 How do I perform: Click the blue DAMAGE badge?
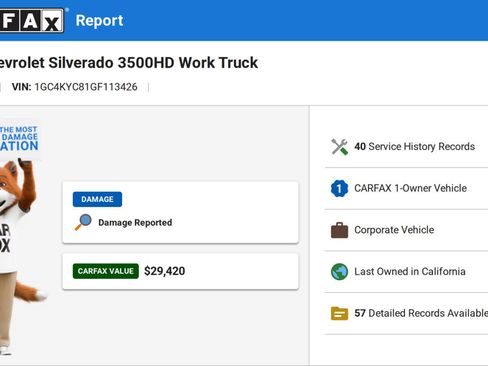click(97, 199)
